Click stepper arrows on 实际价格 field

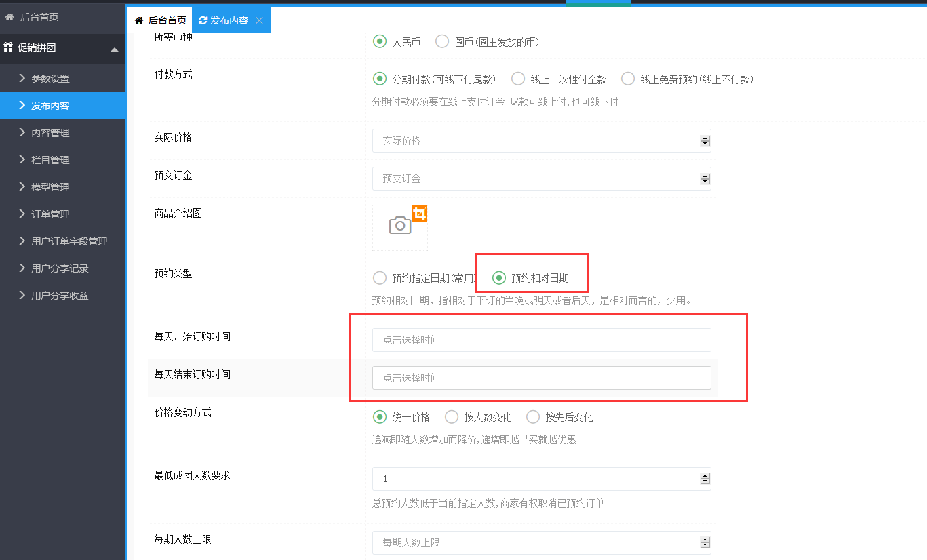(x=705, y=141)
